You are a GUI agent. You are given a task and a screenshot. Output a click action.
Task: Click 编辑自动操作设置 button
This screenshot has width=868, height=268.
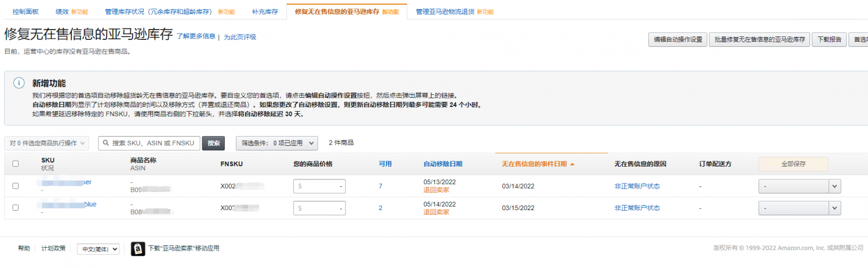pos(677,40)
